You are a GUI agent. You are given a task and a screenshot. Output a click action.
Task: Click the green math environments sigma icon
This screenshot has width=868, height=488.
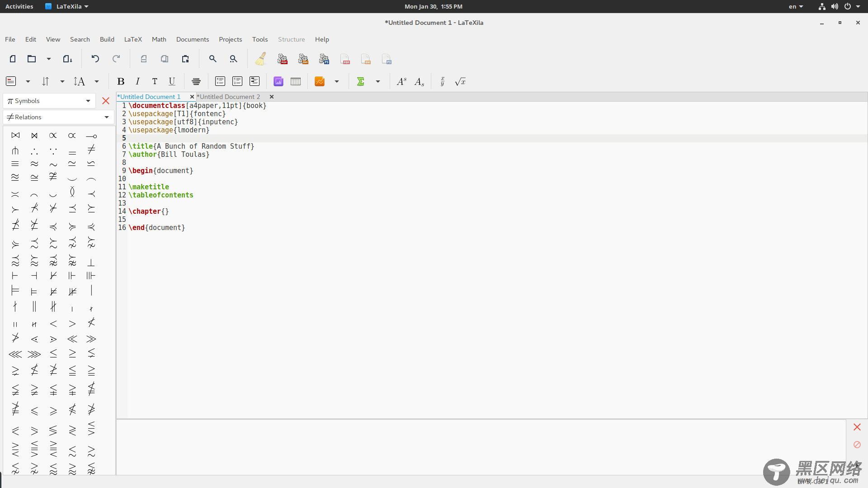coord(360,81)
